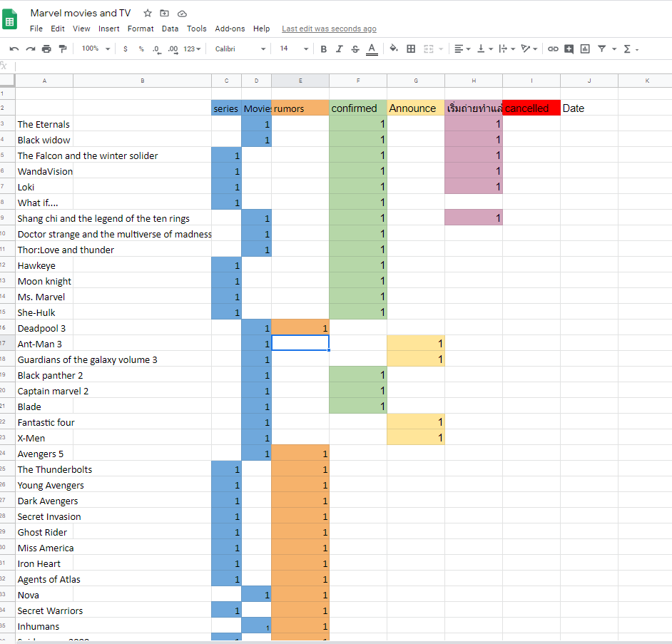672x644 pixels.
Task: Click the Merge cells icon
Action: pos(428,48)
